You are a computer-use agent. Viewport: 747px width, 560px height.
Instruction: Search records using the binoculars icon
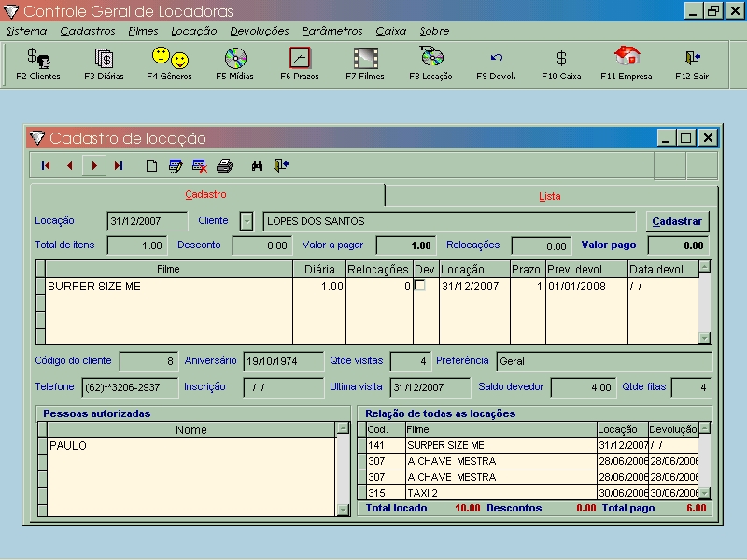coord(257,166)
